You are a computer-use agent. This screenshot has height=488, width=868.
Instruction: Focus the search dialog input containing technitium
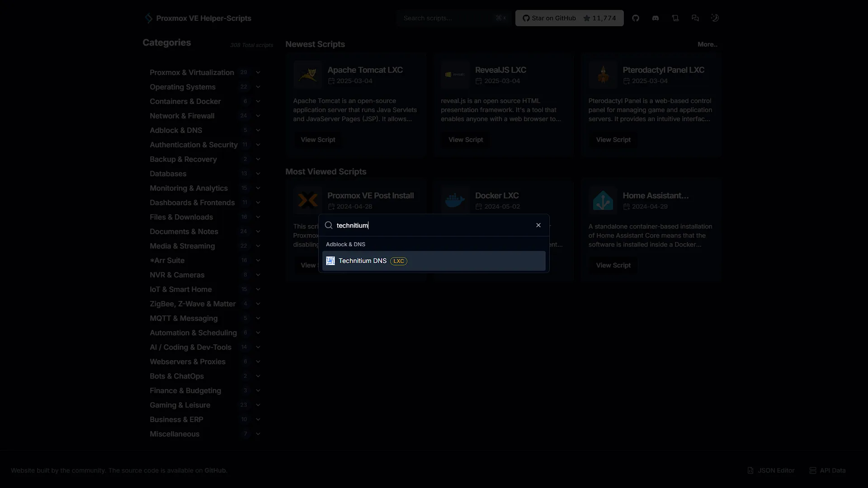tap(433, 225)
